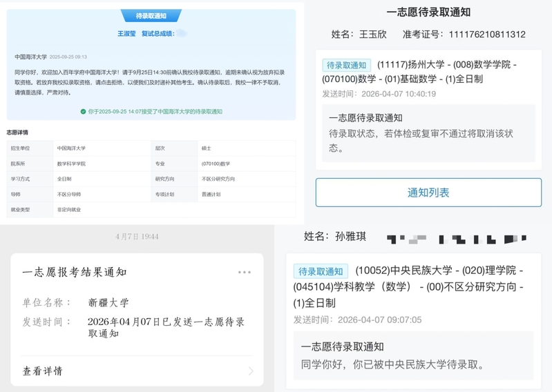Screen dimensions: 552x392
Task: Open 查看详情 in the 新疆大学 notification
Action: pyautogui.click(x=137, y=371)
